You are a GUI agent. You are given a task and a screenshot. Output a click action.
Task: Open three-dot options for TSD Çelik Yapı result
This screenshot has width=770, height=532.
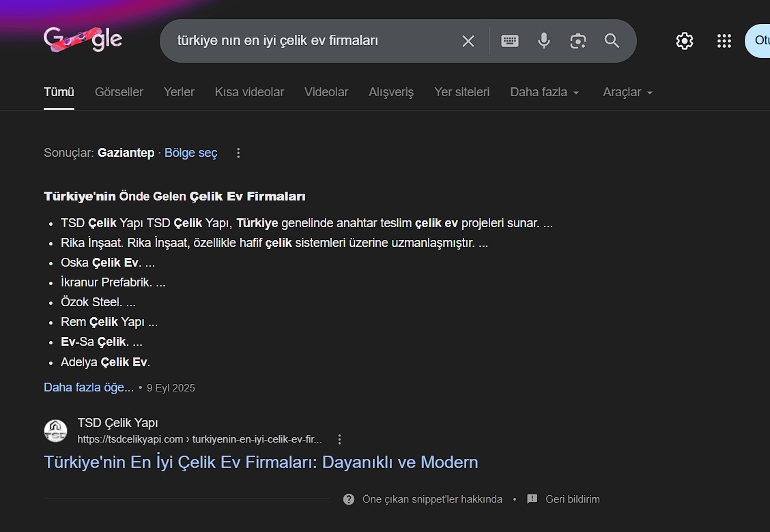tap(340, 439)
